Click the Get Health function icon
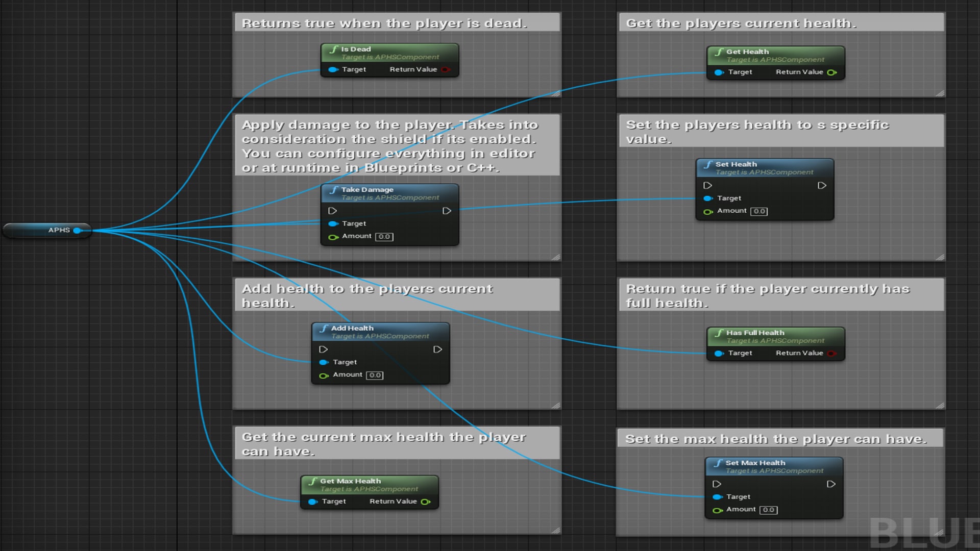 tap(720, 52)
